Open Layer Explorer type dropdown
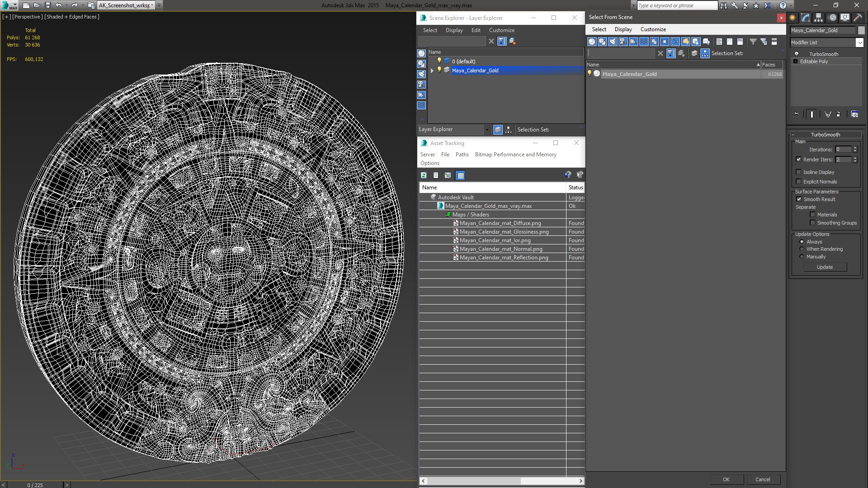This screenshot has width=868, height=488. point(487,130)
